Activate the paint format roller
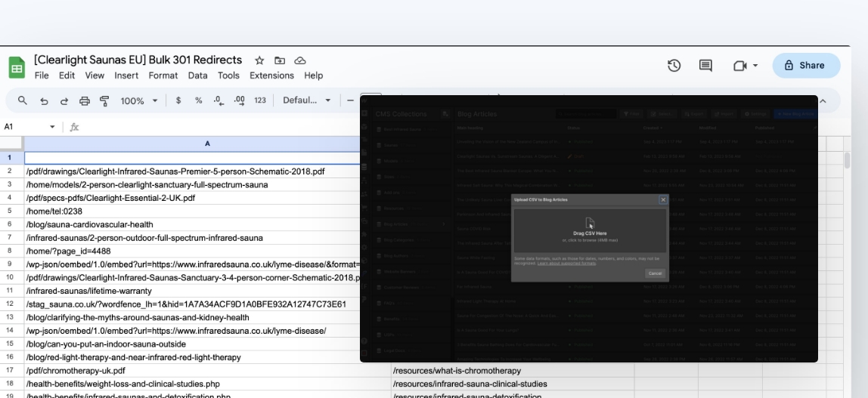Image resolution: width=868 pixels, height=398 pixels. (104, 100)
